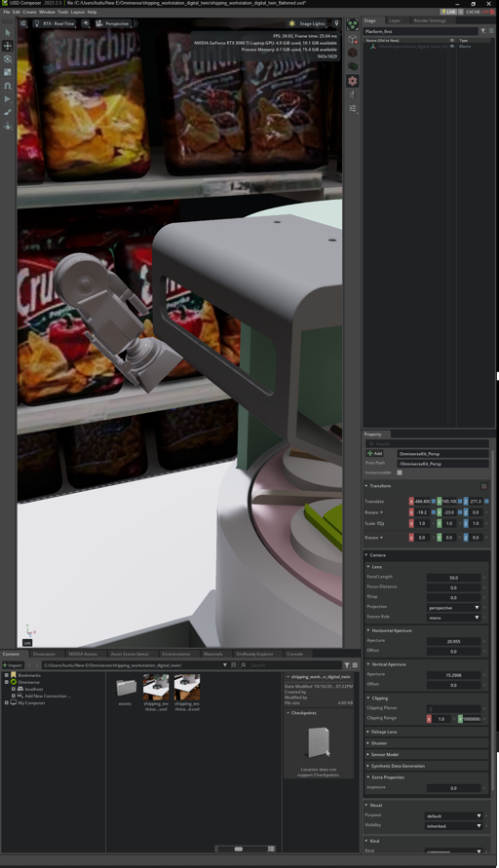Open the Layout menu

tap(78, 12)
